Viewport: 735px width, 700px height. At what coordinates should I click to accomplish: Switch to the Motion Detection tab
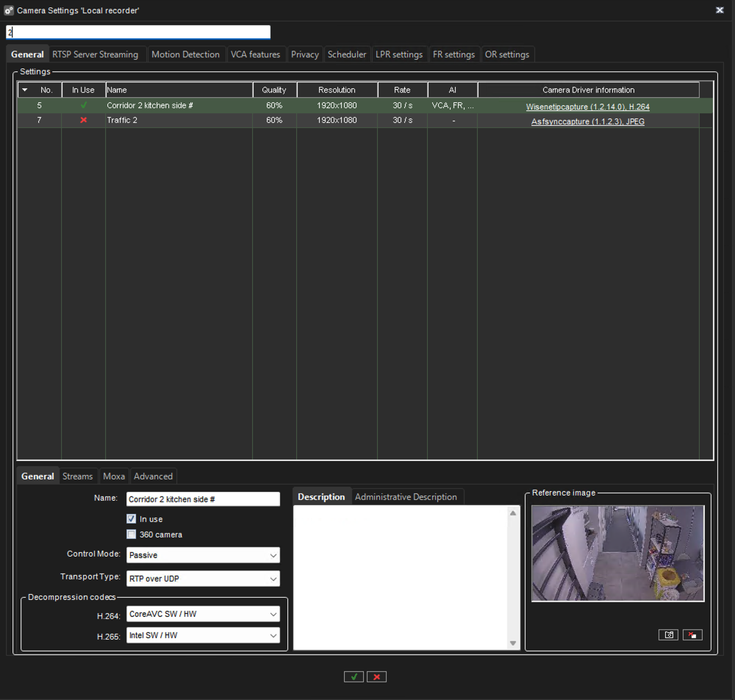point(185,54)
